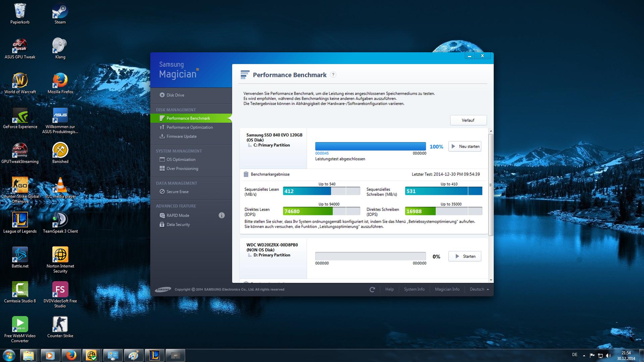Click the WDC disk 0% progress bar

370,256
